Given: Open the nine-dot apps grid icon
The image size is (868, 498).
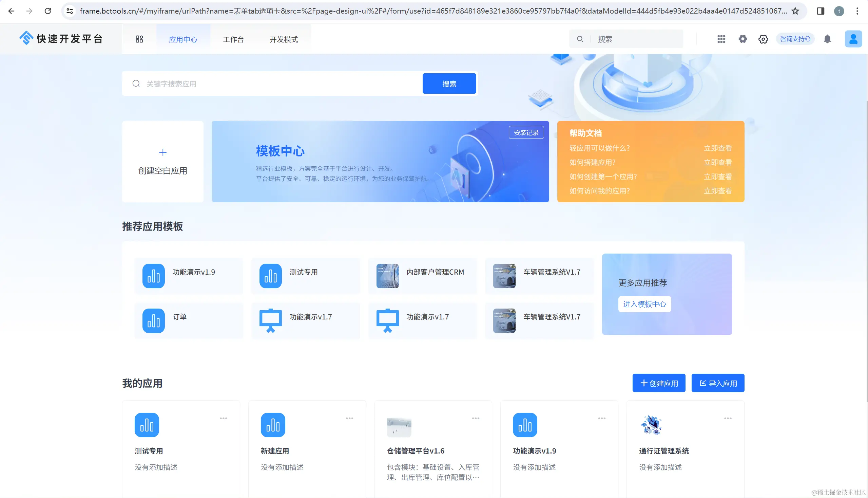Looking at the screenshot, I should [x=721, y=39].
